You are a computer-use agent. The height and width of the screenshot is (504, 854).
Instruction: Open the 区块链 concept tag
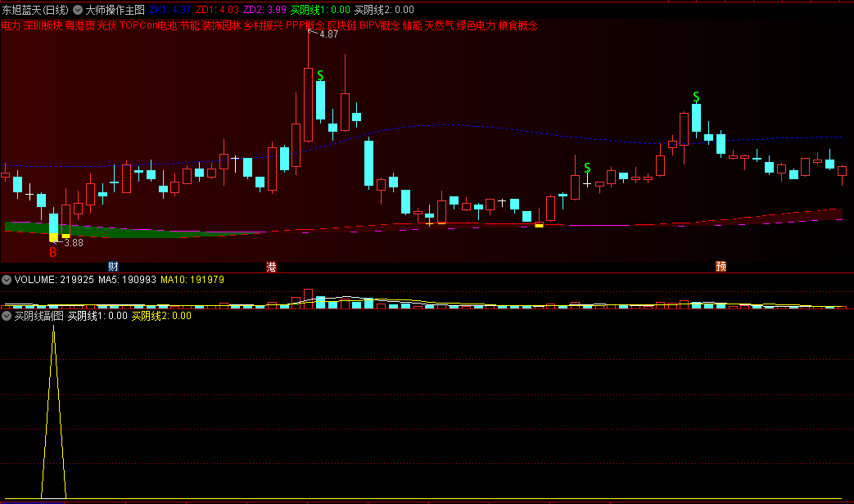(342, 25)
